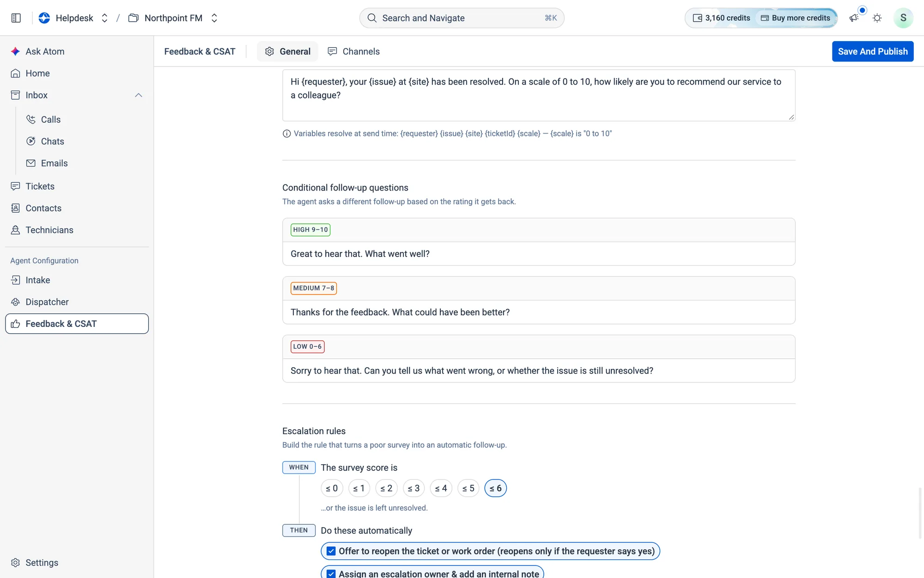Viewport: 924px width, 578px height.
Task: Switch to the Channels tab
Action: (353, 51)
